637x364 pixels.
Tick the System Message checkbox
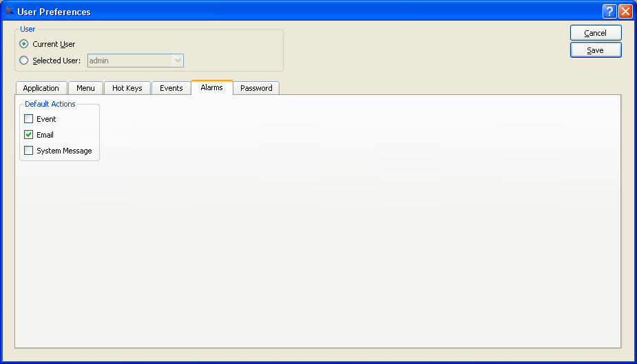coord(28,151)
